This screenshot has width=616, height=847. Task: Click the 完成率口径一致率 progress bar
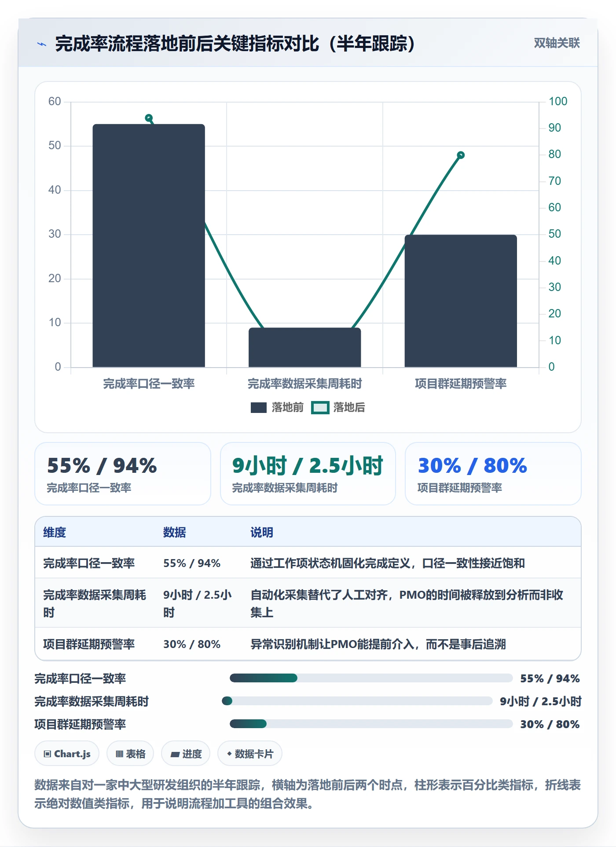[371, 678]
